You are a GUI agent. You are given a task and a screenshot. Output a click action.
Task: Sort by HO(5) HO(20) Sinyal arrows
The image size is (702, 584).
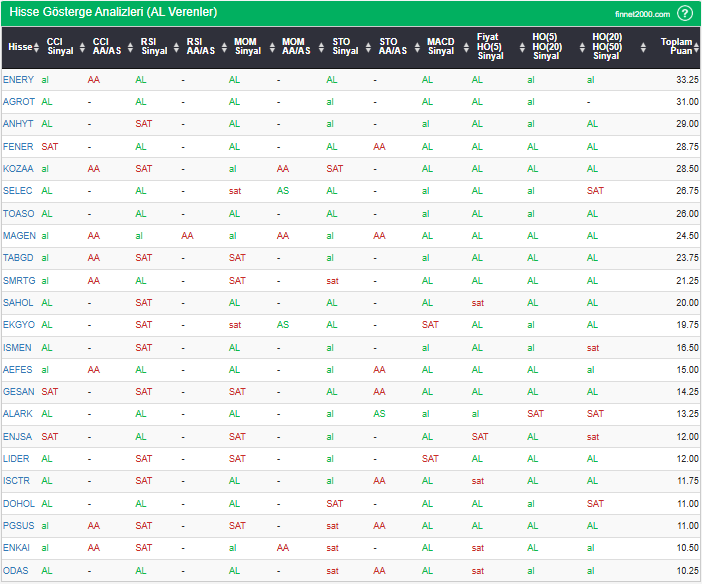582,47
